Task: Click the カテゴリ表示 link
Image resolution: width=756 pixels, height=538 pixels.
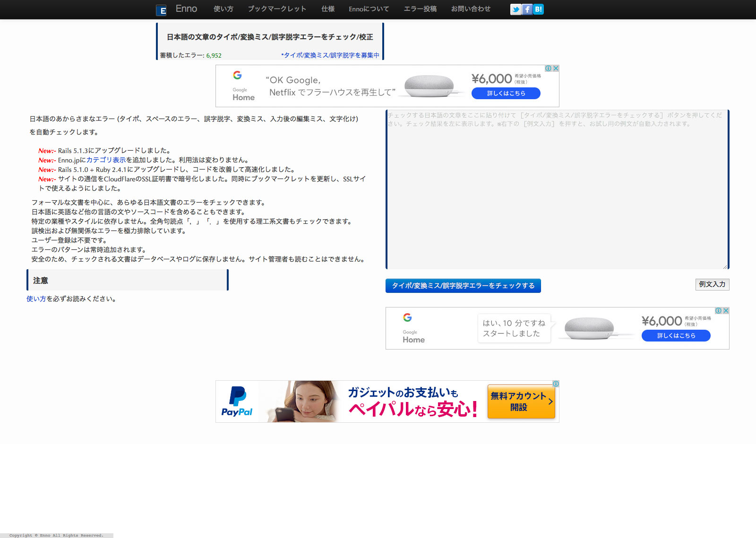Action: (x=106, y=160)
